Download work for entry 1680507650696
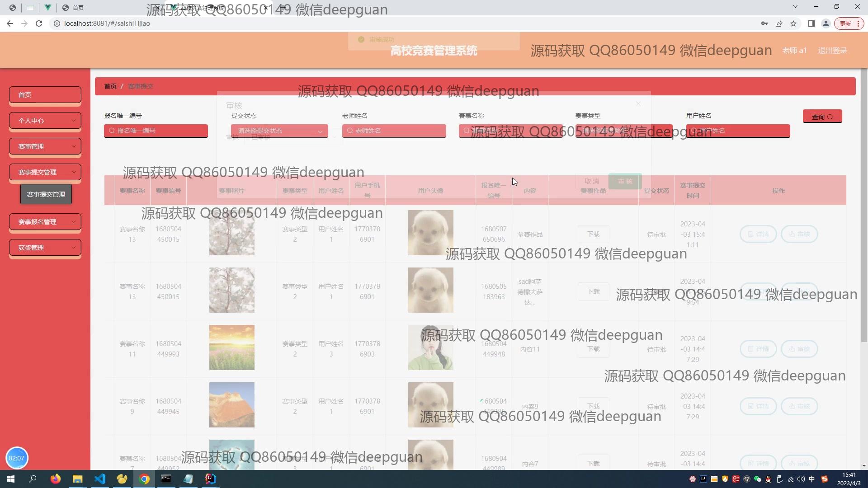Viewport: 868px width, 488px height. (x=594, y=234)
